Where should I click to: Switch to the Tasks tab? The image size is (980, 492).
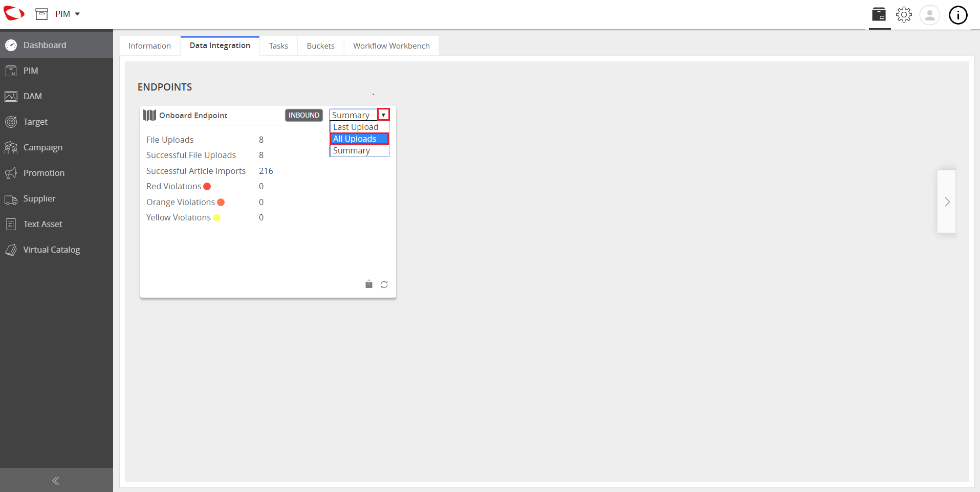(x=278, y=46)
